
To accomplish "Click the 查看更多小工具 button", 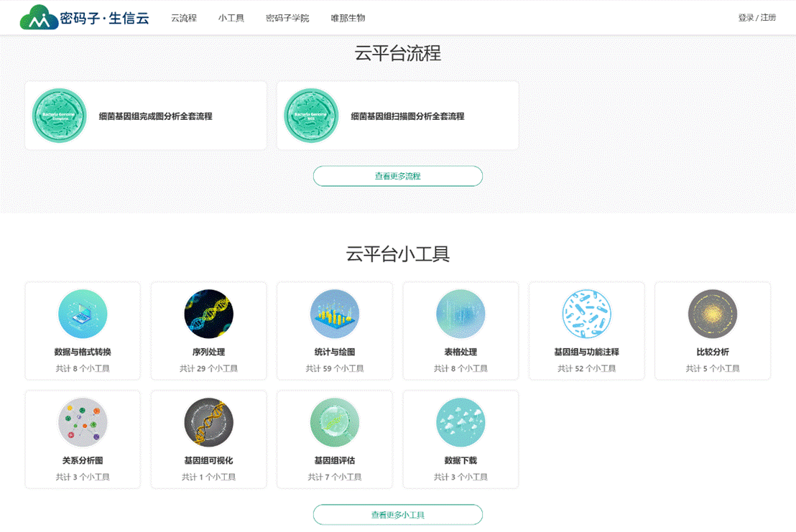I will click(x=398, y=515).
